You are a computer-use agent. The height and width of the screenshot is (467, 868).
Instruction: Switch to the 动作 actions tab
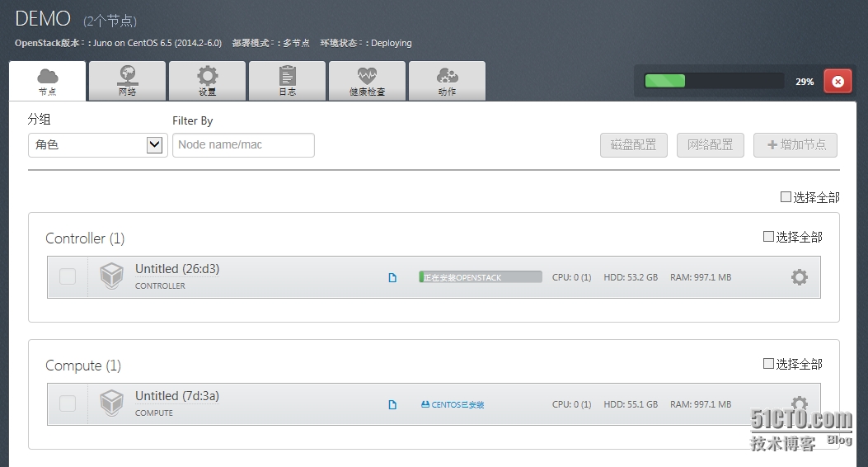click(448, 81)
